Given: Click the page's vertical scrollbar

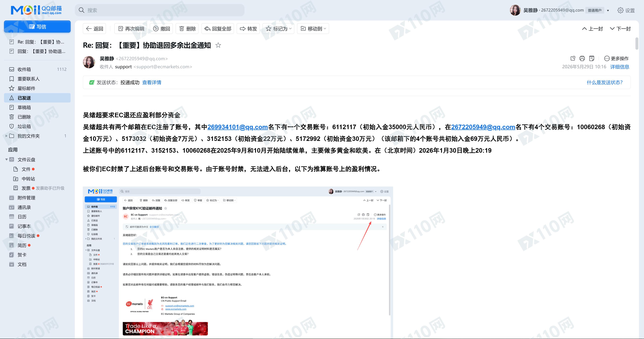Looking at the screenshot, I should click(637, 43).
